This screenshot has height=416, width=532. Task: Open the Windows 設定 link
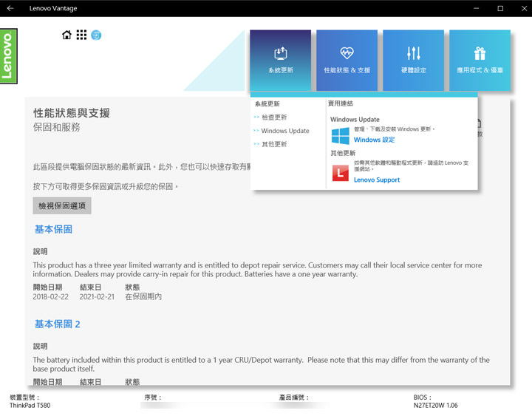(x=374, y=140)
